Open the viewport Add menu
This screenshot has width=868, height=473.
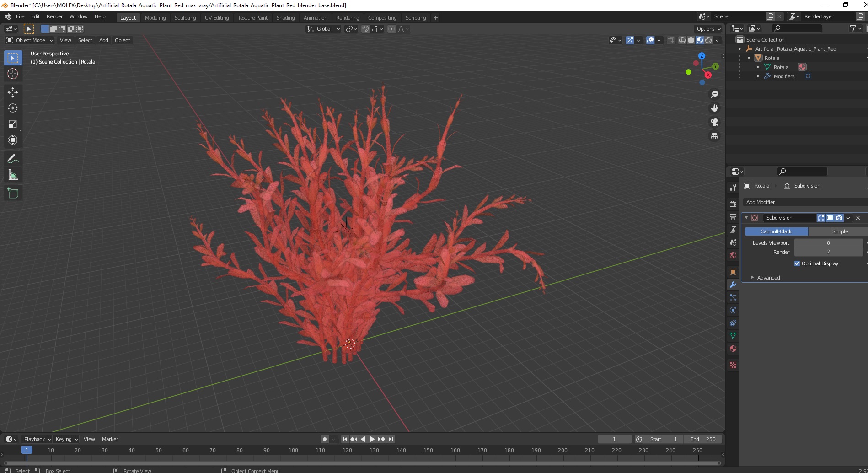(x=104, y=40)
